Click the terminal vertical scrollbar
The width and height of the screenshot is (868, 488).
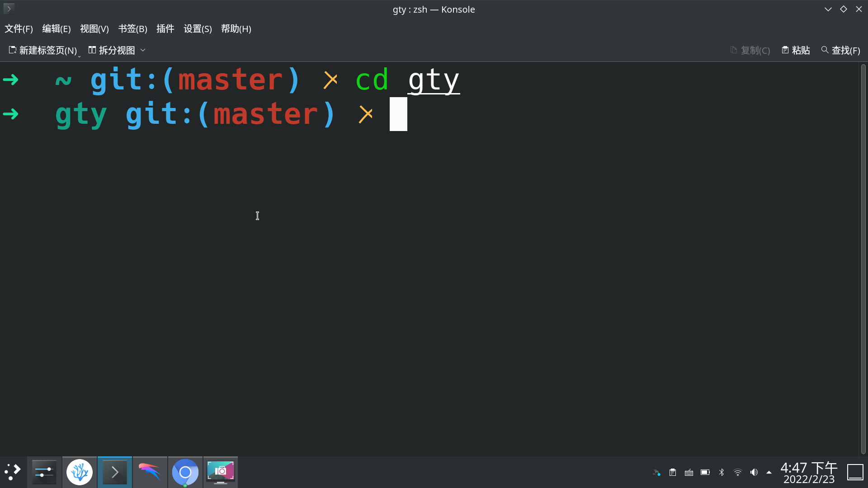pyautogui.click(x=863, y=258)
